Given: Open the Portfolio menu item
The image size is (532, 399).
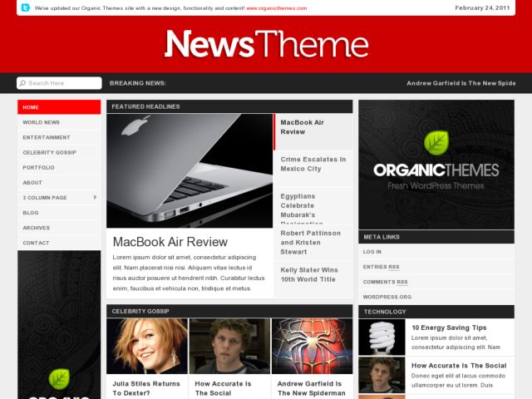Looking at the screenshot, I should [59, 167].
